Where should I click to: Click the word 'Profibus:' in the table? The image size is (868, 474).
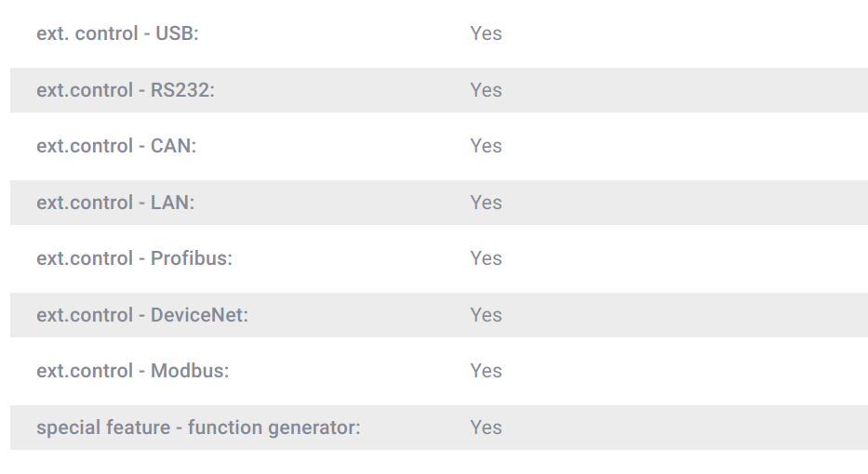click(192, 258)
